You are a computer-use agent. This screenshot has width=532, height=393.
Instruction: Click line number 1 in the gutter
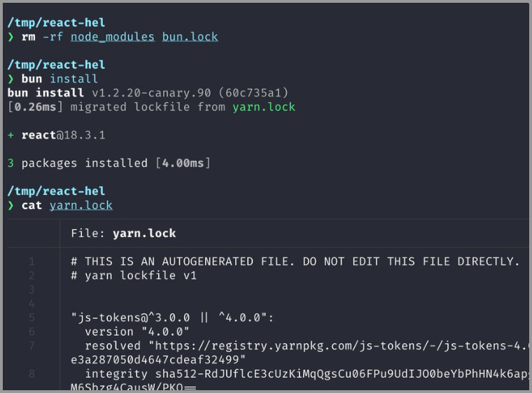[31, 262]
